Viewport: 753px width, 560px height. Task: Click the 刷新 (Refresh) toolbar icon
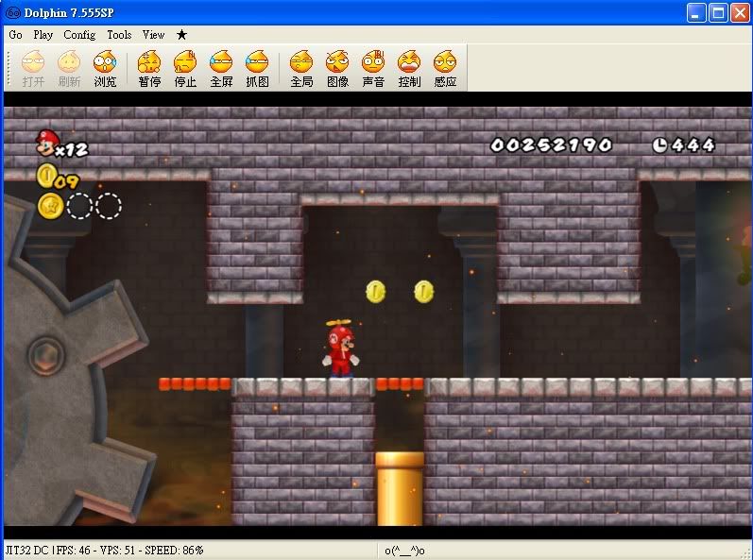click(69, 69)
